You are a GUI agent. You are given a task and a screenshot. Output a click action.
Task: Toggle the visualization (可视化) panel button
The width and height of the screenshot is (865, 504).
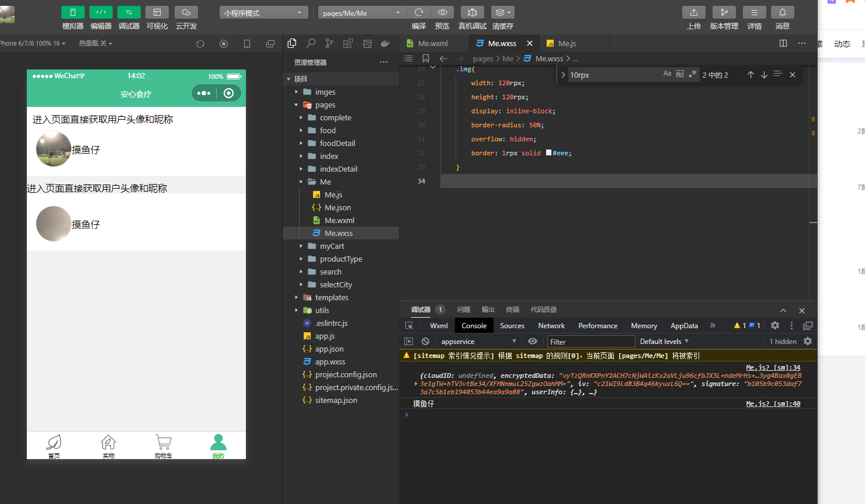point(157,12)
